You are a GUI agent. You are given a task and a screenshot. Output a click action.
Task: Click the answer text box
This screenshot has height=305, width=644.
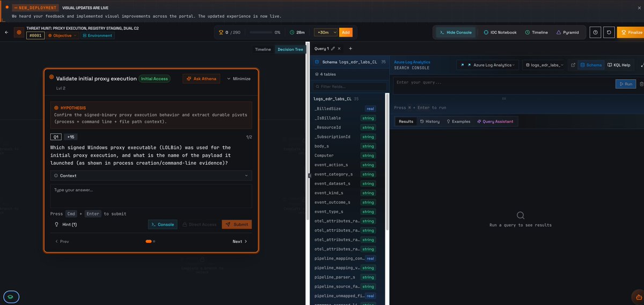click(x=151, y=196)
